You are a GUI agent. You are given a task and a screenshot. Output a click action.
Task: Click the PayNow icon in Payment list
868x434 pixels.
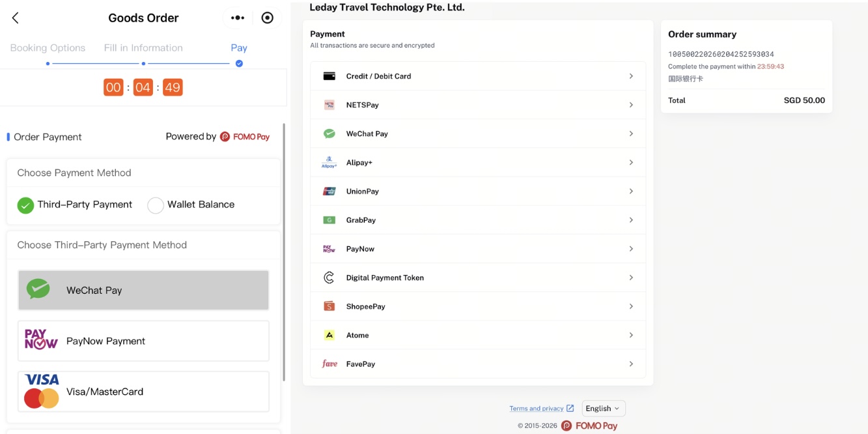pos(329,249)
